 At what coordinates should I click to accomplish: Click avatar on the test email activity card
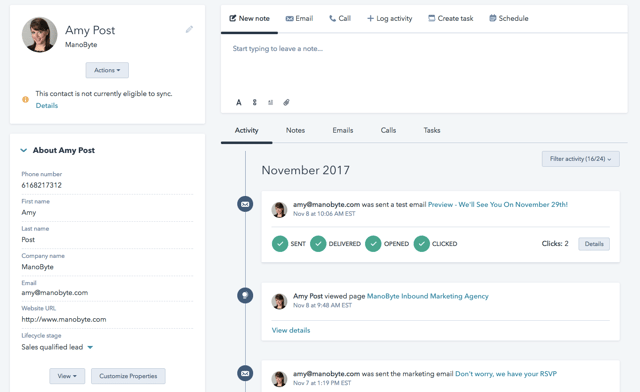tap(280, 209)
